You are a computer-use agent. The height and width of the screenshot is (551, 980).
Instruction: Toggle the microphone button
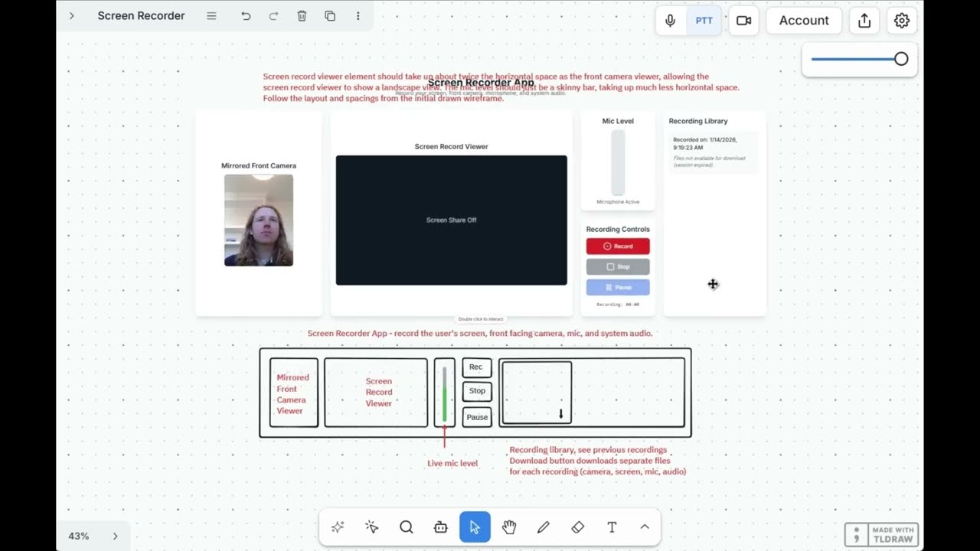[671, 21]
